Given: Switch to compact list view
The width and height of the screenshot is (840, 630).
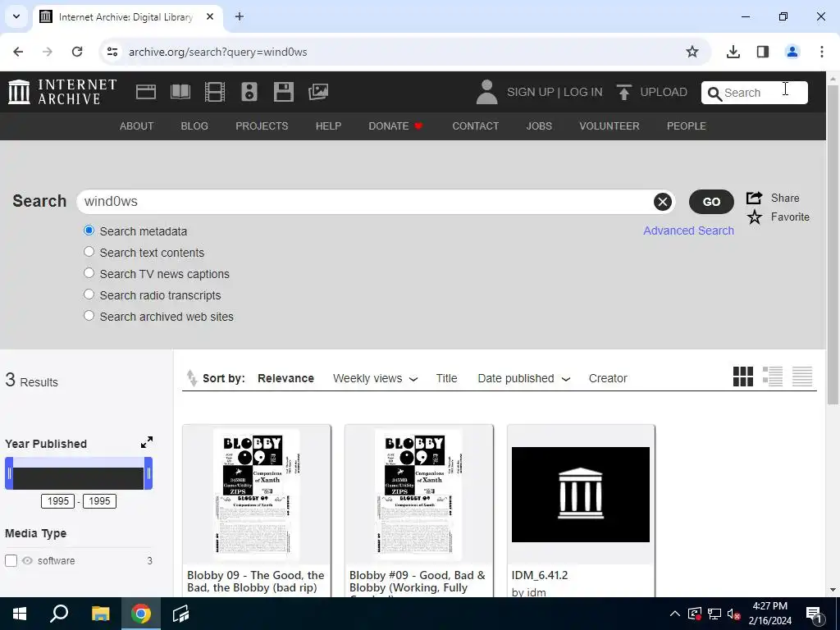Looking at the screenshot, I should 802,377.
